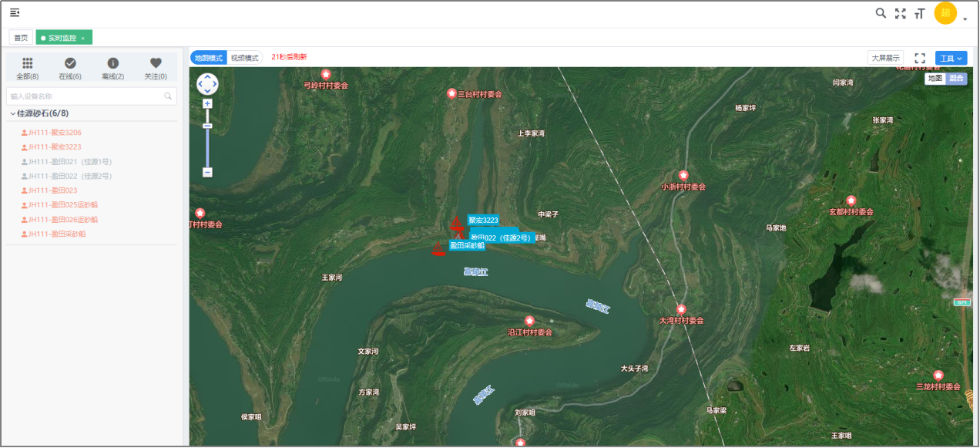
Task: Click the 盈田022（佳源2号） ship label
Action: pos(501,237)
